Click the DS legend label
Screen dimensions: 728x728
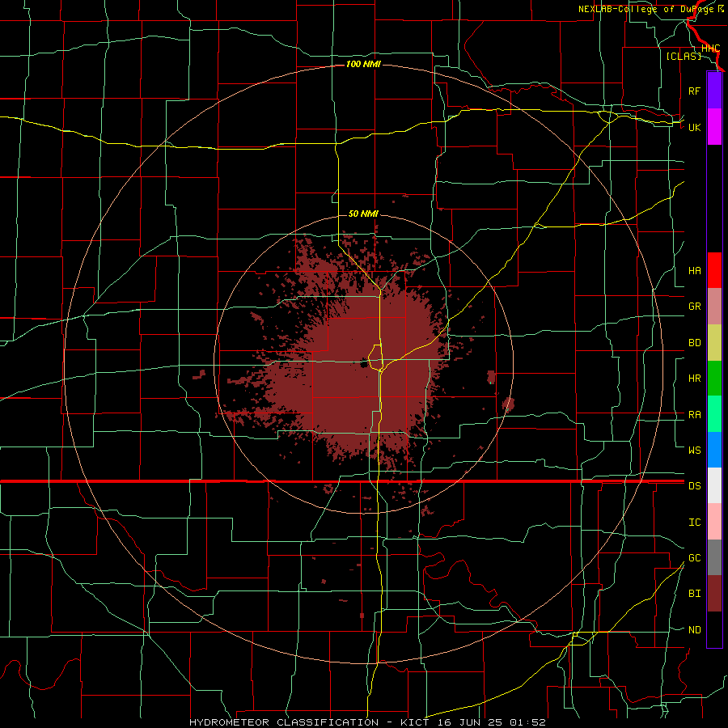click(695, 486)
